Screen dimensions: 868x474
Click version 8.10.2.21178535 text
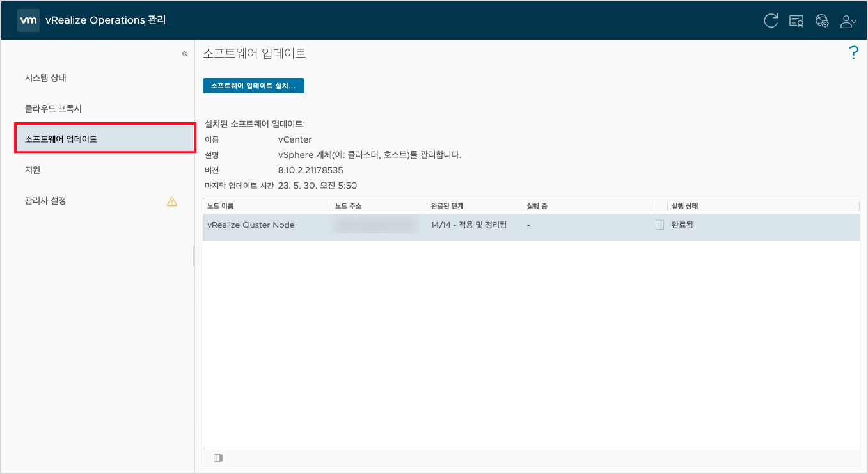coord(310,170)
